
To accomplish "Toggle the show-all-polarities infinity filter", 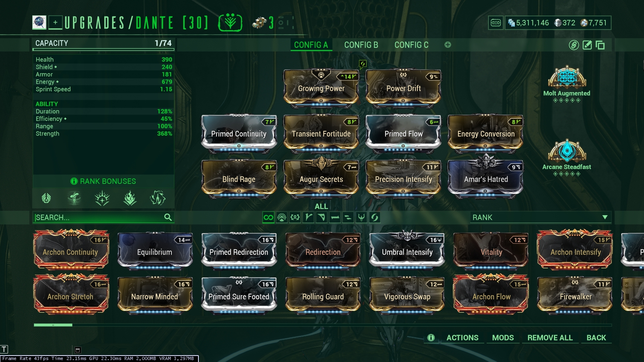I will (x=268, y=218).
